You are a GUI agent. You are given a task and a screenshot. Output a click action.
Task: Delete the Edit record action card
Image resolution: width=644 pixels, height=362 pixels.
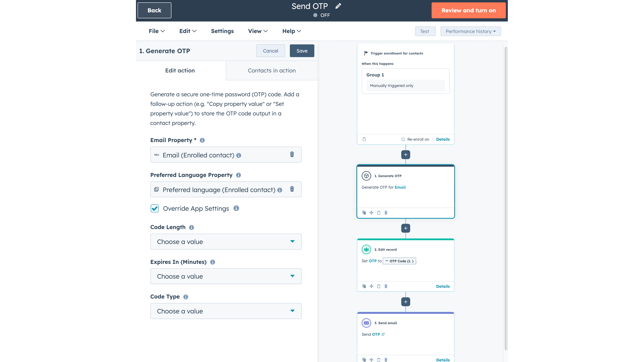pyautogui.click(x=386, y=286)
